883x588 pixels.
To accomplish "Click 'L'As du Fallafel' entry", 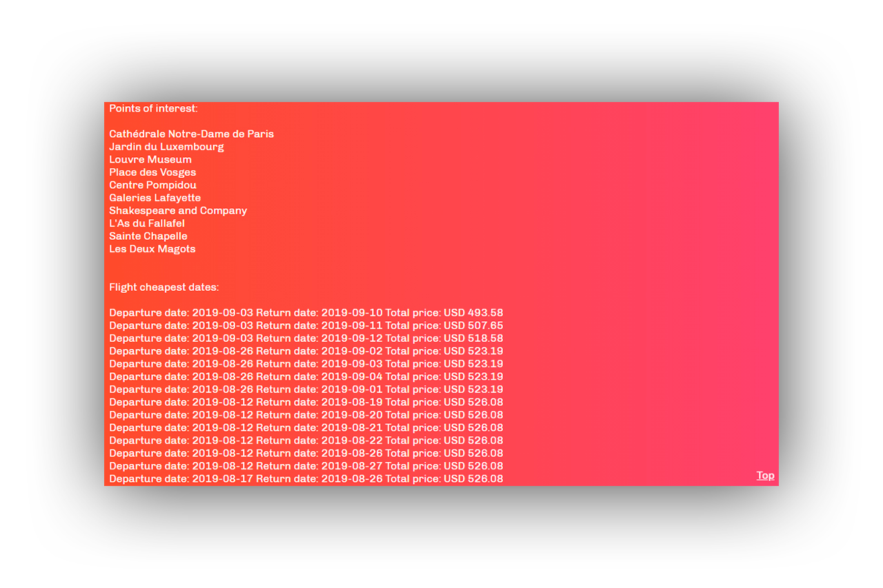I will coord(147,223).
